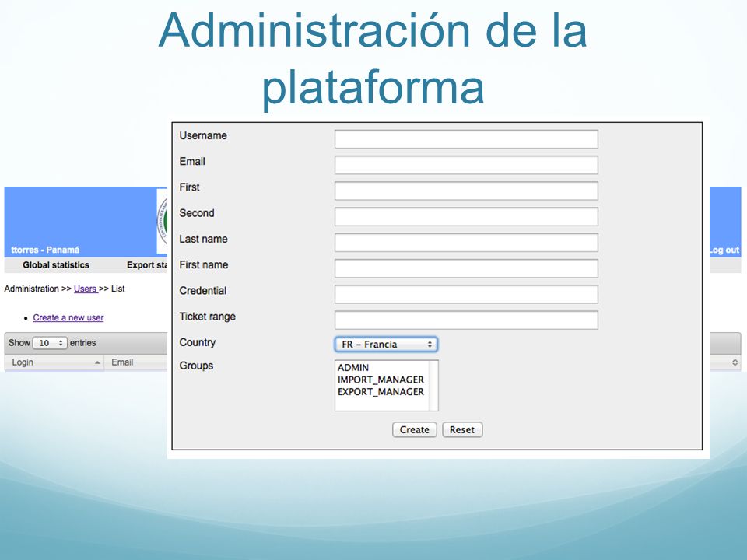
Task: Click the ttorres - Panamá user label
Action: (45, 250)
